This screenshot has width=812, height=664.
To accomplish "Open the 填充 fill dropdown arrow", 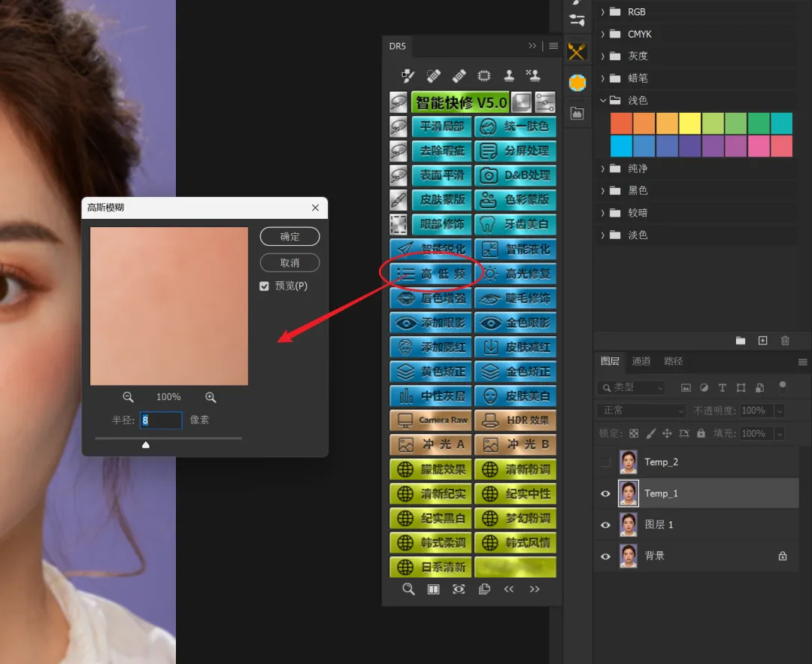I will [x=780, y=433].
